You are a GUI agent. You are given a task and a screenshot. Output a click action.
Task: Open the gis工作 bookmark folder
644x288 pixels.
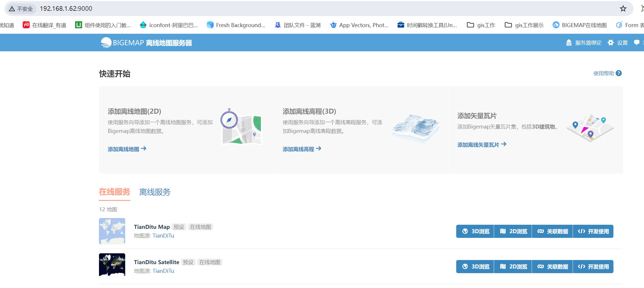coord(481,25)
